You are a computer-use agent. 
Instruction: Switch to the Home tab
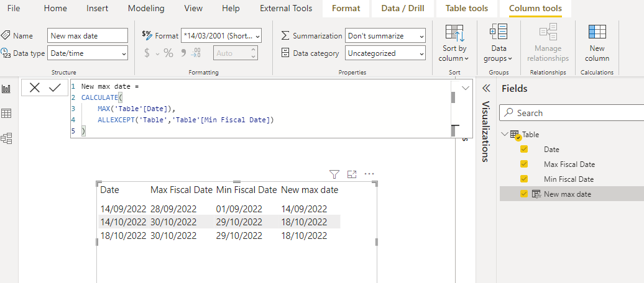pos(55,8)
